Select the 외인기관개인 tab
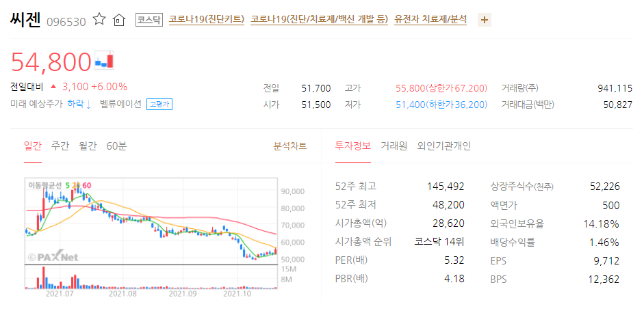This screenshot has height=313, width=644. coord(444,146)
